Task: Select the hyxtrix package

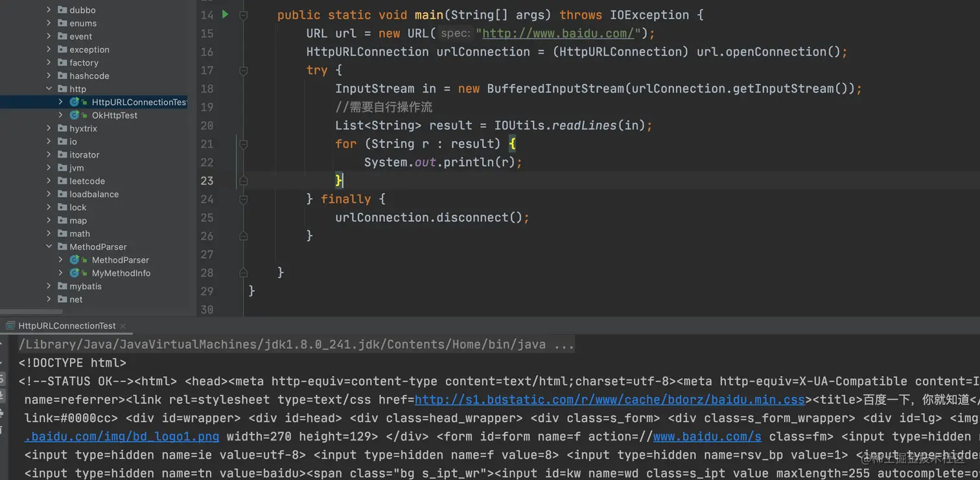Action: point(83,128)
